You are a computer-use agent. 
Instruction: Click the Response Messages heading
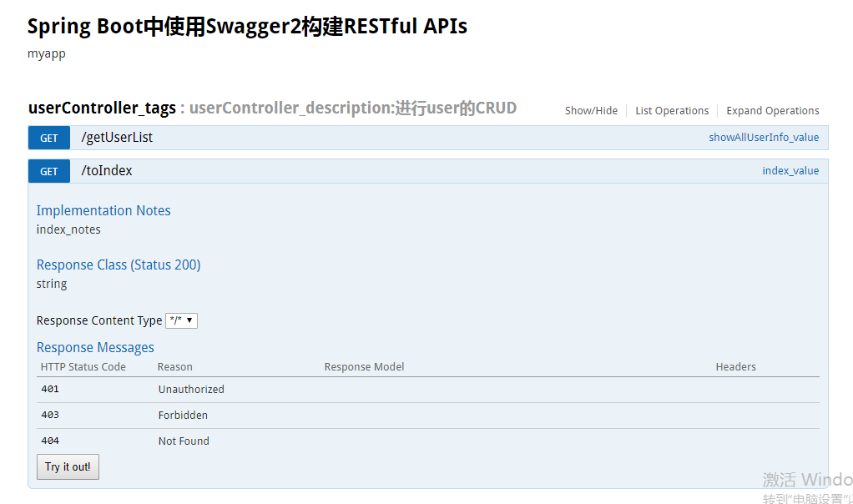[x=95, y=347]
